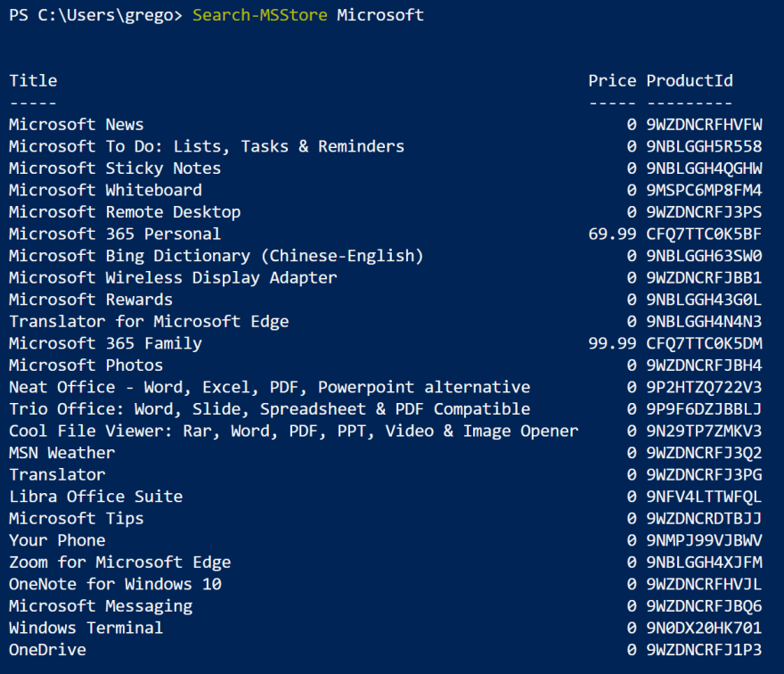Click product ID 9NBLGGH5R558

pyautogui.click(x=705, y=146)
